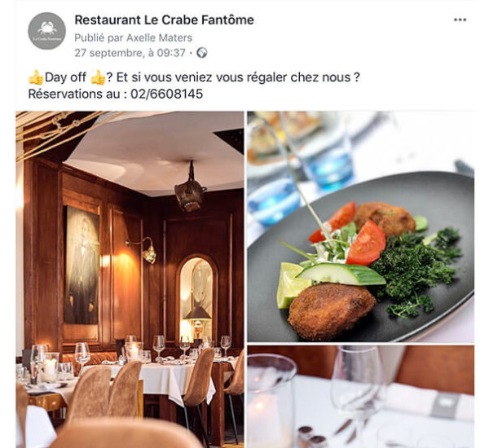The width and height of the screenshot is (489, 448).
Task: Tap the reservation number 02/6608145
Action: point(167,94)
